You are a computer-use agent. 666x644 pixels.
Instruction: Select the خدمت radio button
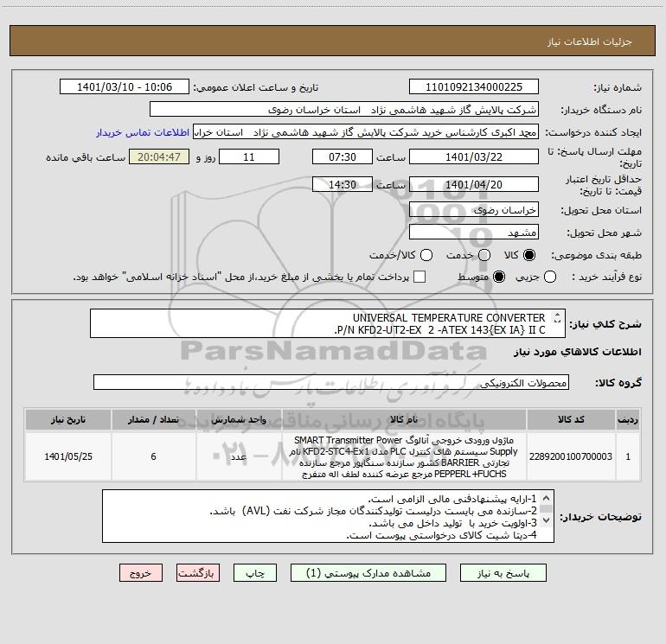[484, 255]
